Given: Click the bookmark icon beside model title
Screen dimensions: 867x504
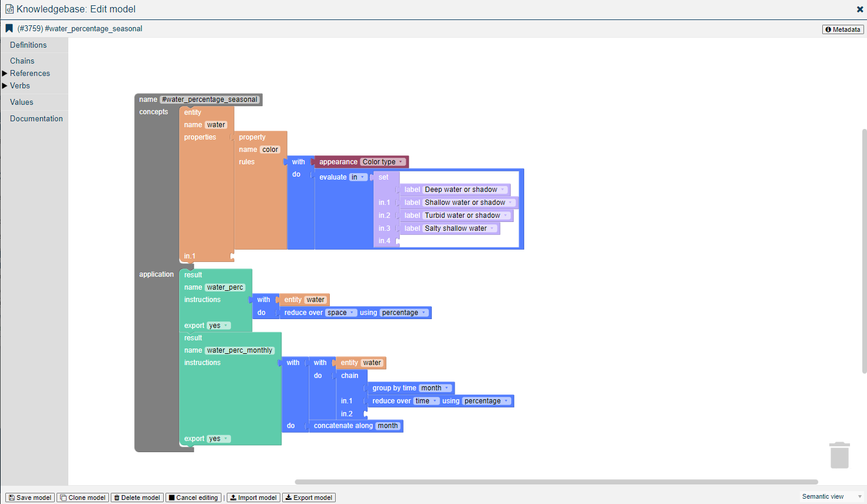Looking at the screenshot, I should [x=9, y=28].
